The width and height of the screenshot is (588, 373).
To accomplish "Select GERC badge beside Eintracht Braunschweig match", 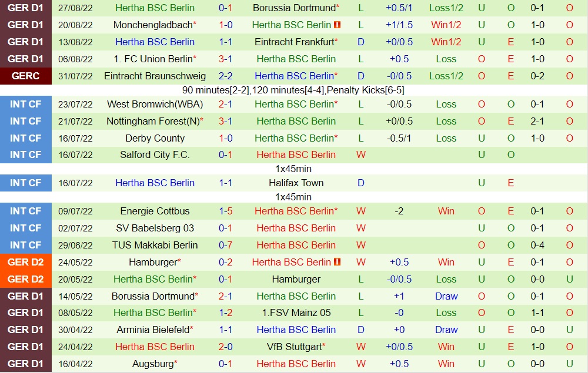I will [x=26, y=76].
